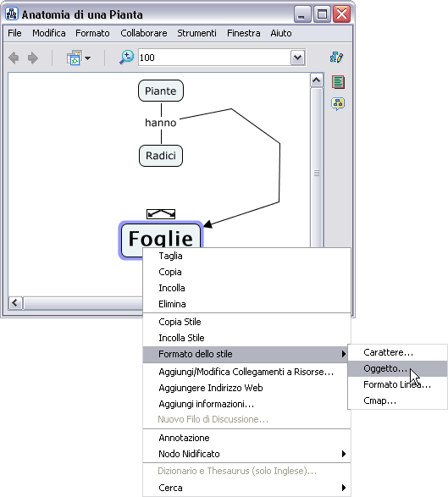Select the Piante concept node
This screenshot has width=448, height=497.
tap(161, 91)
